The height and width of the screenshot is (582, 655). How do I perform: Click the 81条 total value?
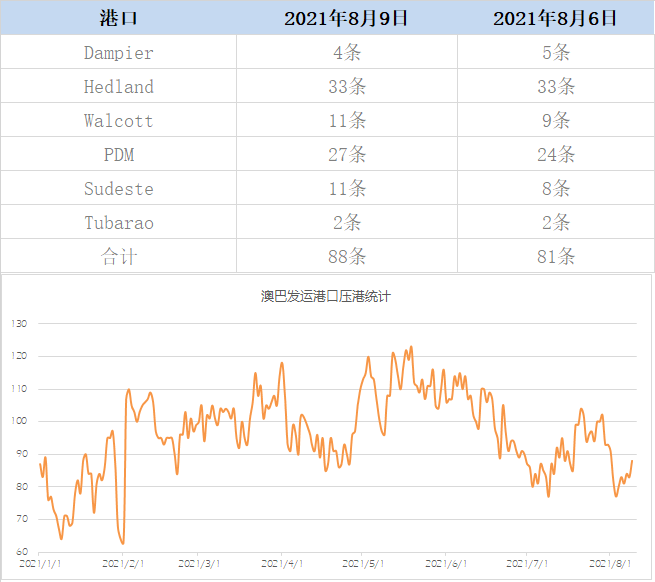(x=556, y=257)
